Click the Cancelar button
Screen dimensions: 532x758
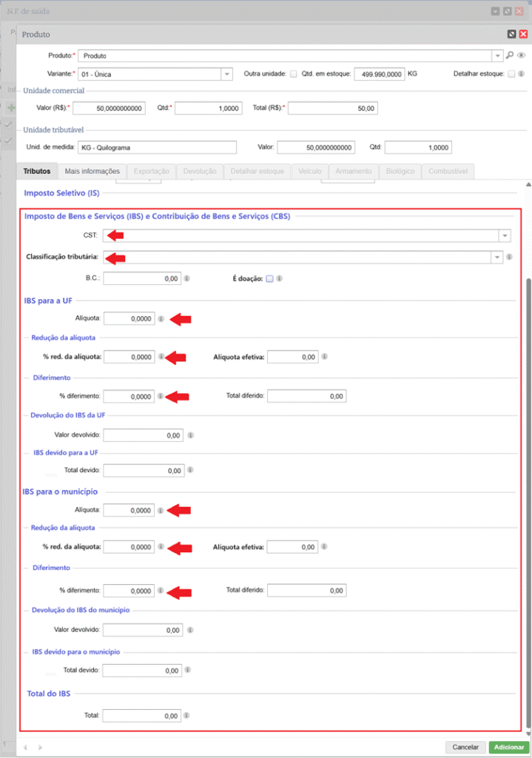click(465, 747)
